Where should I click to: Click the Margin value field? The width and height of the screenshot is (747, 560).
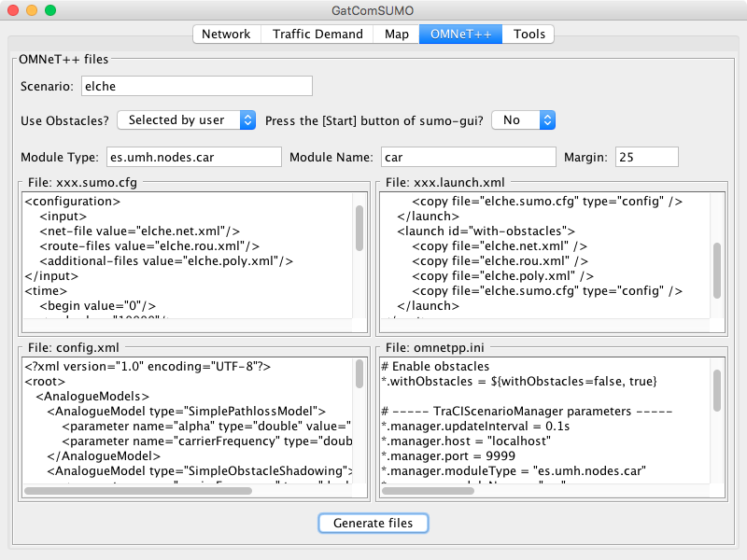(645, 157)
